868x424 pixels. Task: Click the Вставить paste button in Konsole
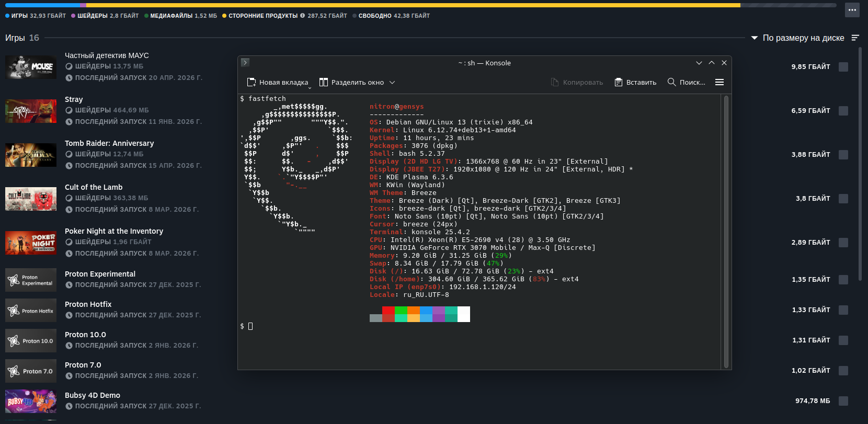coord(635,82)
